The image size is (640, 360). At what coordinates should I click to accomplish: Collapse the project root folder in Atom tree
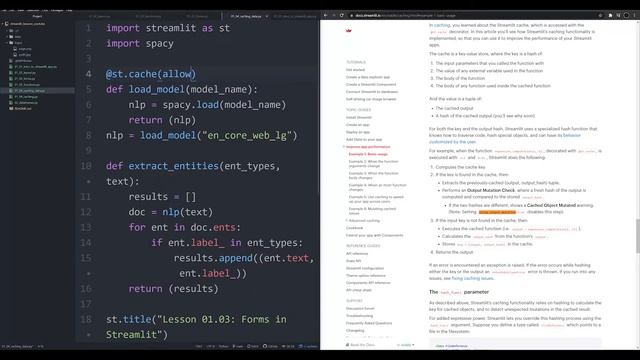coord(2,24)
